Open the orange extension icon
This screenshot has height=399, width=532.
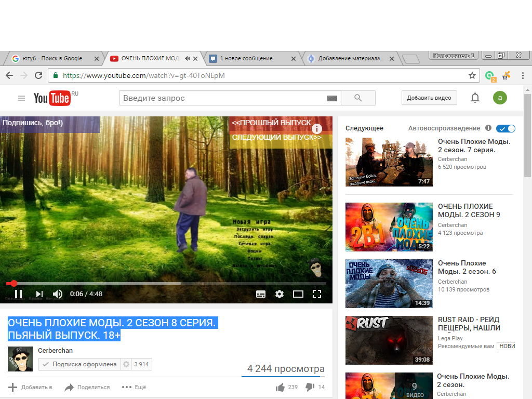point(506,75)
